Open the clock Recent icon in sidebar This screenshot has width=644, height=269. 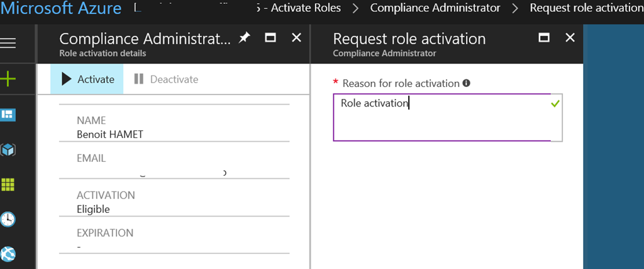click(8, 219)
